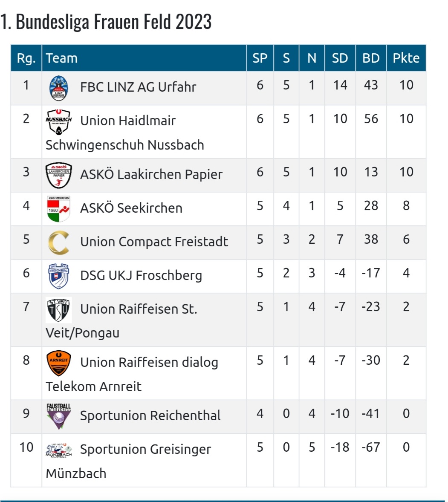Click the FBC LINZ AG Urfahr team logo
This screenshot has width=448, height=502.
coord(58,88)
